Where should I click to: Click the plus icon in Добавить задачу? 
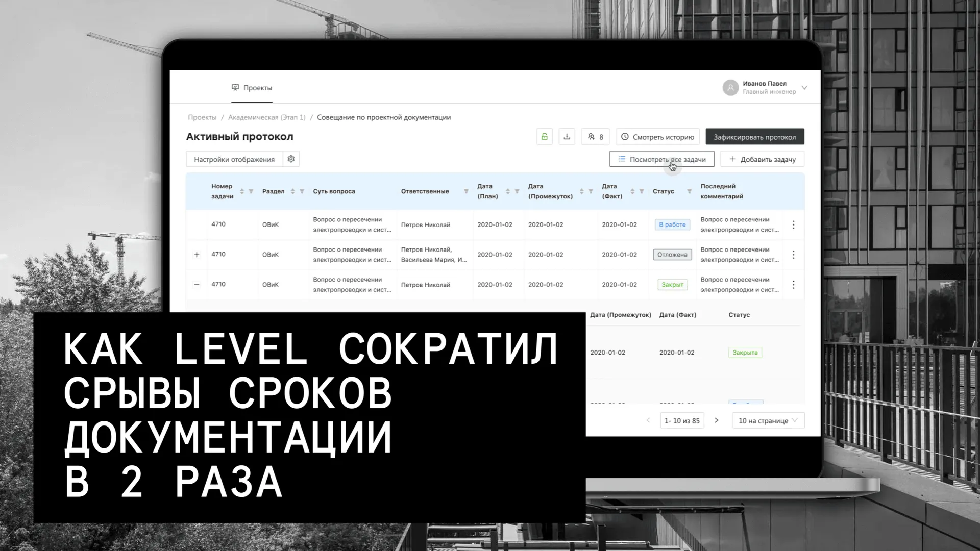click(x=732, y=159)
